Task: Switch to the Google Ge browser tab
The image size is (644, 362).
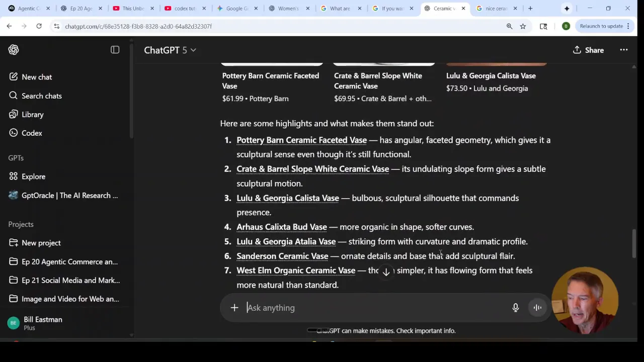Action: point(236,9)
